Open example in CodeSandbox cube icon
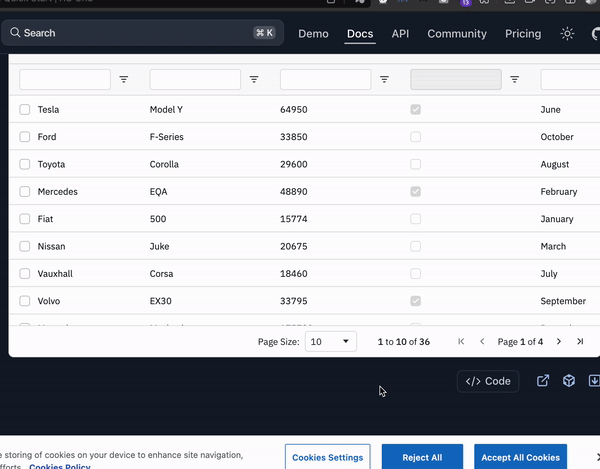This screenshot has height=469, width=600. 569,381
